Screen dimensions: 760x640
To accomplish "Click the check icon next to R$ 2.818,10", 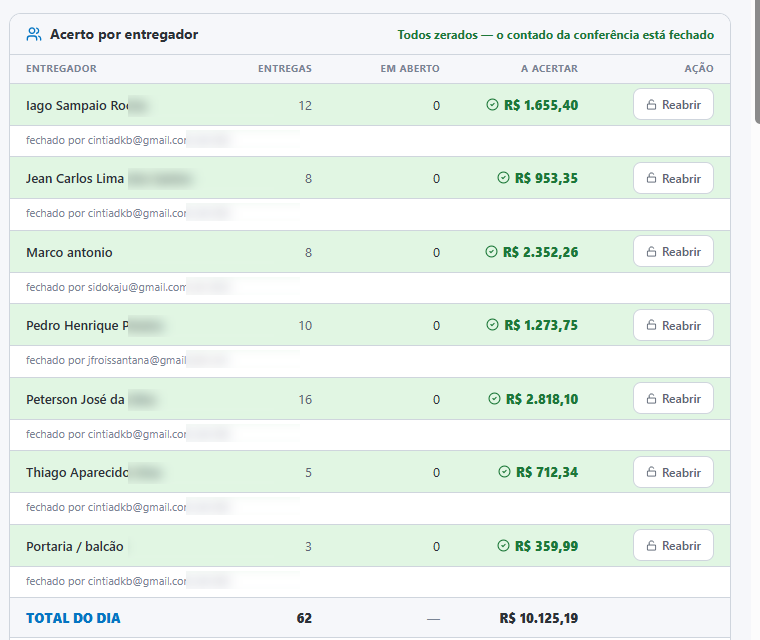I will 494,399.
